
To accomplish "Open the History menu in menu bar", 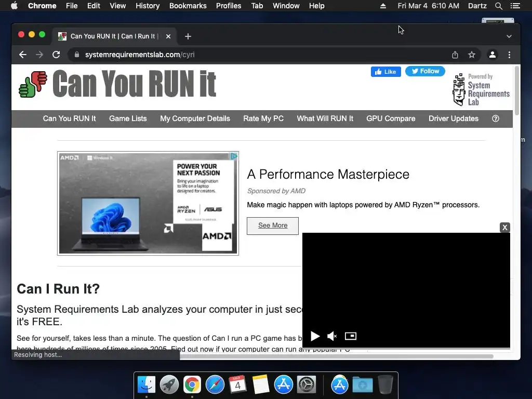I will click(148, 6).
